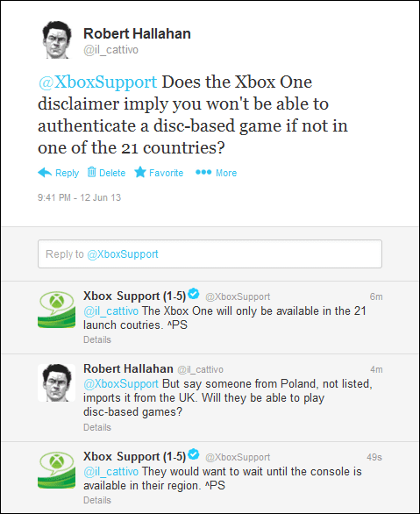Open the 4m timestamp on Robert's reply

point(376,369)
